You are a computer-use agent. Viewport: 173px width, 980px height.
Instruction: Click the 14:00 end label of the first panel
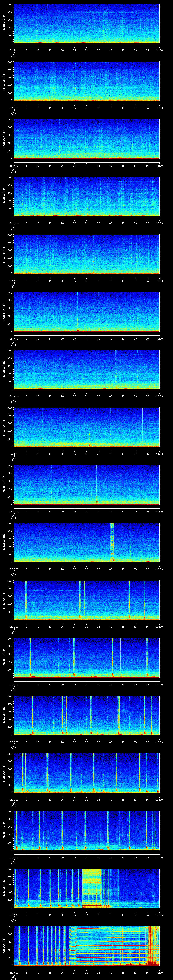(160, 50)
